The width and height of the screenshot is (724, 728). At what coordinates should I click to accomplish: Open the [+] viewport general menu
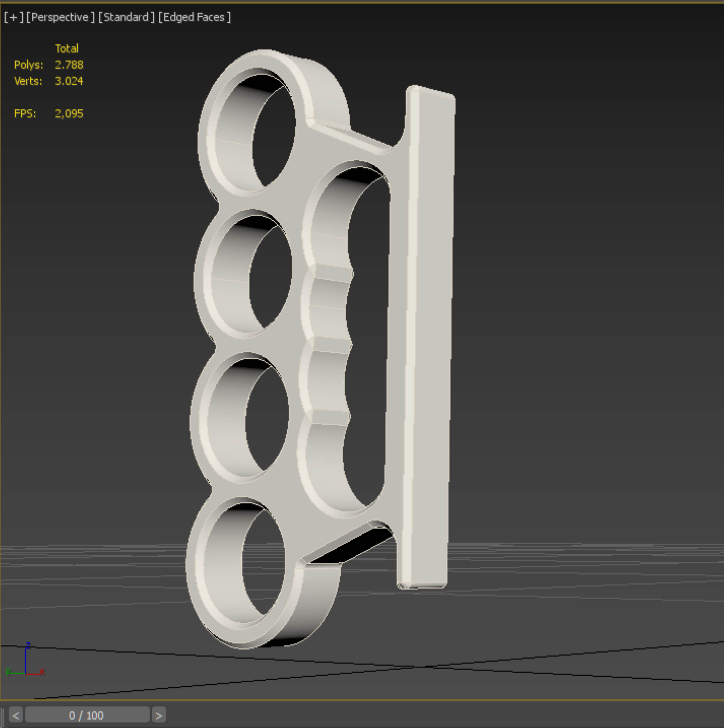click(x=14, y=17)
